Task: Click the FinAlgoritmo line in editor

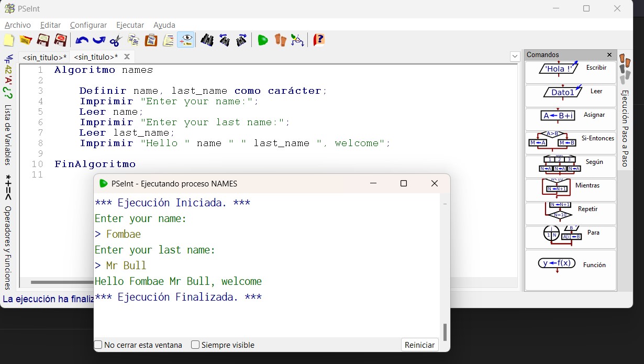Action: 95,164
